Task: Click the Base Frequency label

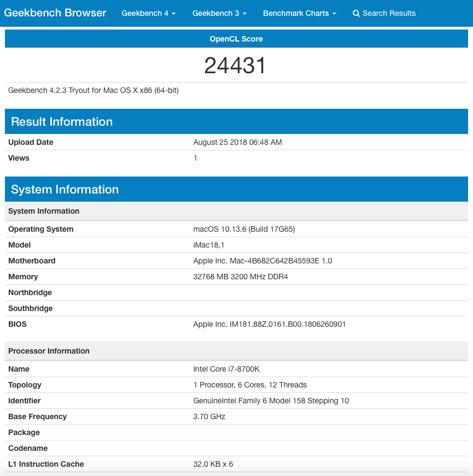Action: 37,416
